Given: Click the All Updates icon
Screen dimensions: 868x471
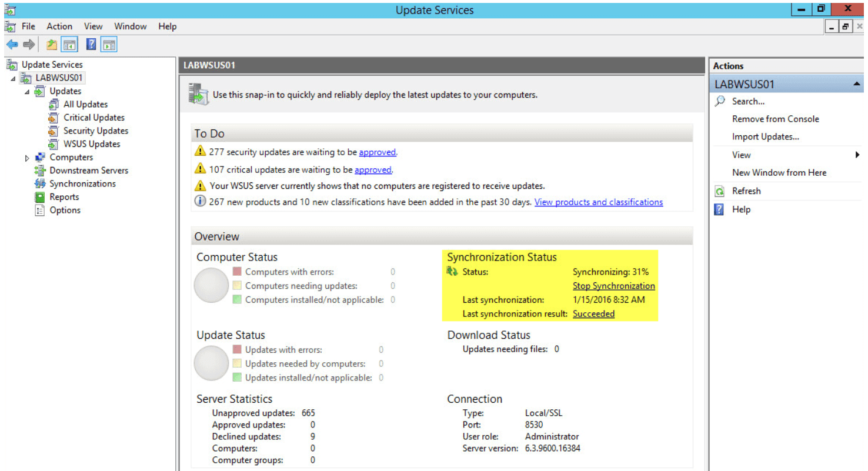Looking at the screenshot, I should point(54,104).
